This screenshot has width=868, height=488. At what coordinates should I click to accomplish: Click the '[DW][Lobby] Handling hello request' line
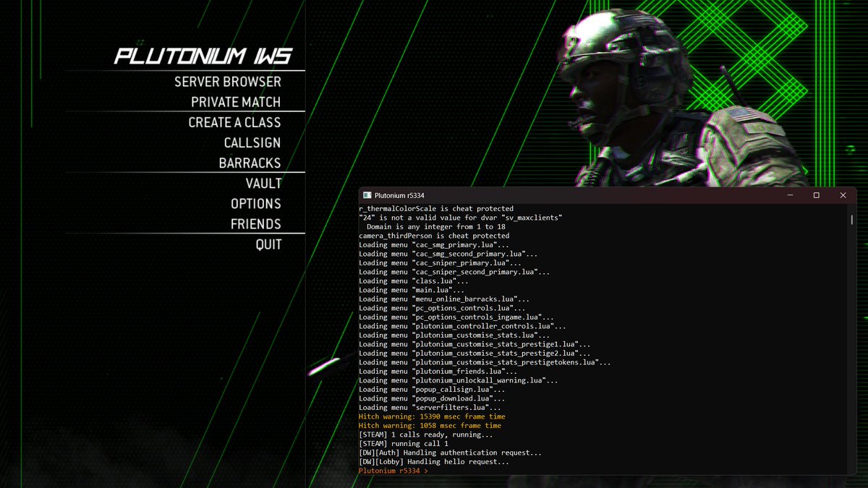434,462
